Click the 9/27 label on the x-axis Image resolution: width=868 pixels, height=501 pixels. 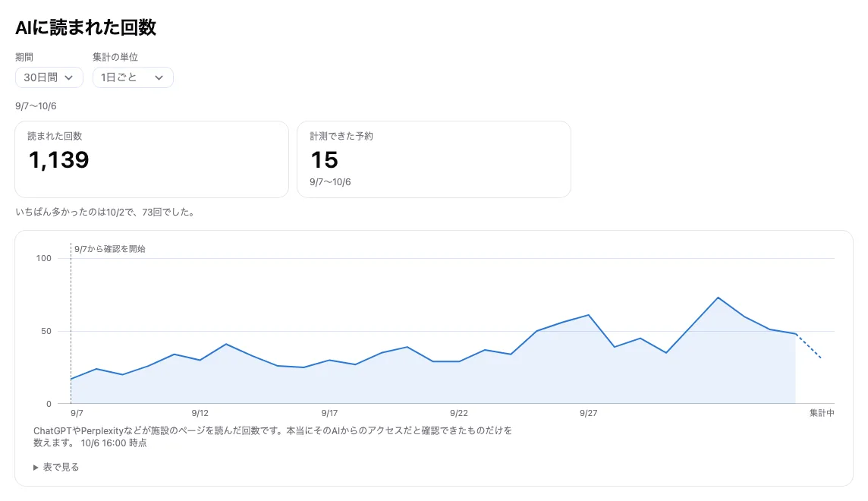(589, 413)
